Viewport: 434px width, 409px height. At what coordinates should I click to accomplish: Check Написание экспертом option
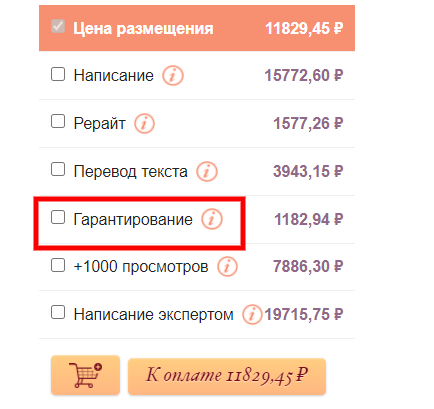58,313
